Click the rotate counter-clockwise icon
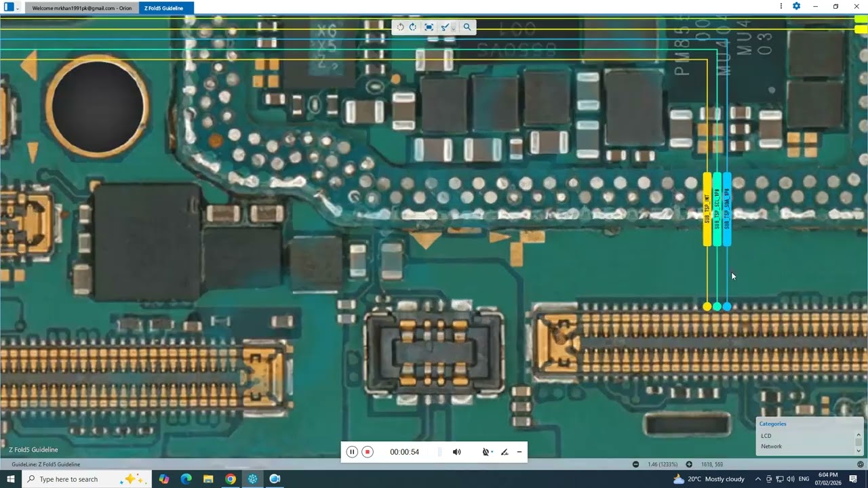Viewport: 868px width, 488px height. coord(401,27)
